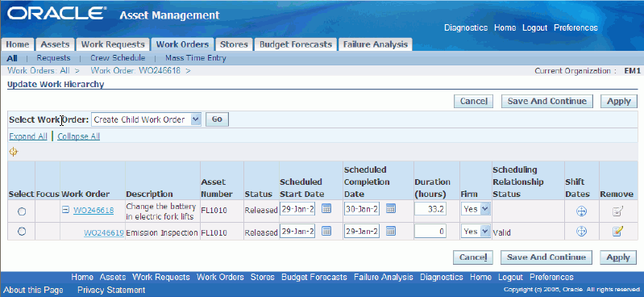Viewport: 644px width, 297px height.
Task: Click the bottom Cancel button
Action: coord(473,257)
